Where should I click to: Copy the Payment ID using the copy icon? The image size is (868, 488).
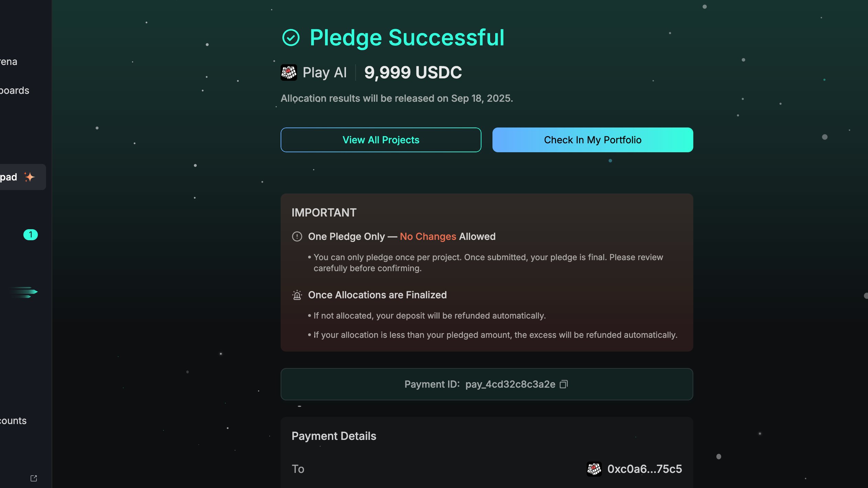pyautogui.click(x=564, y=384)
